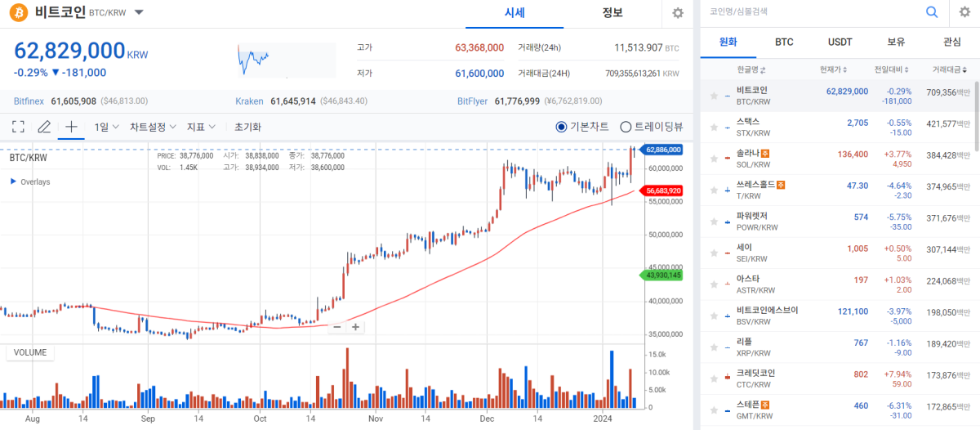Select the USDT market tab

pos(840,42)
